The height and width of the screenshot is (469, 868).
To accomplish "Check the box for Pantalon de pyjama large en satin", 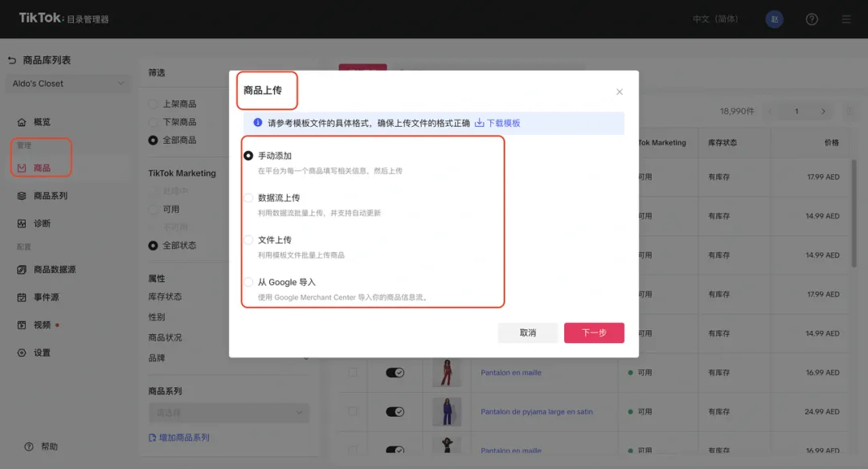I will (353, 411).
